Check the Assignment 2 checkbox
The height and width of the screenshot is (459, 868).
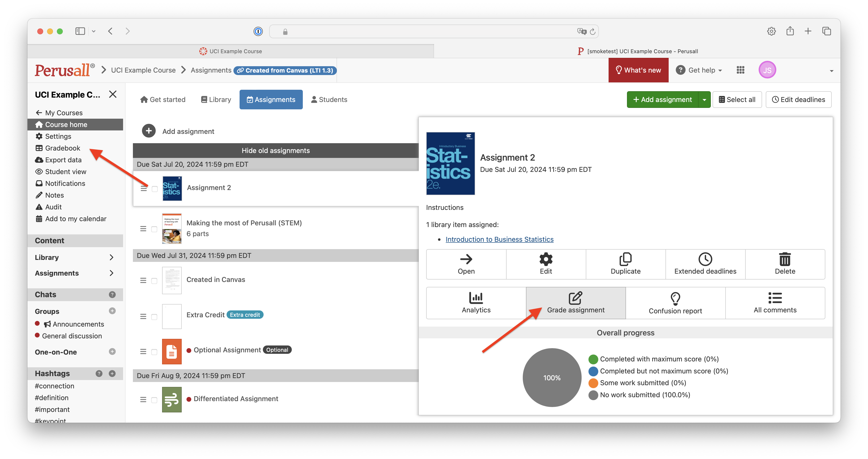155,189
